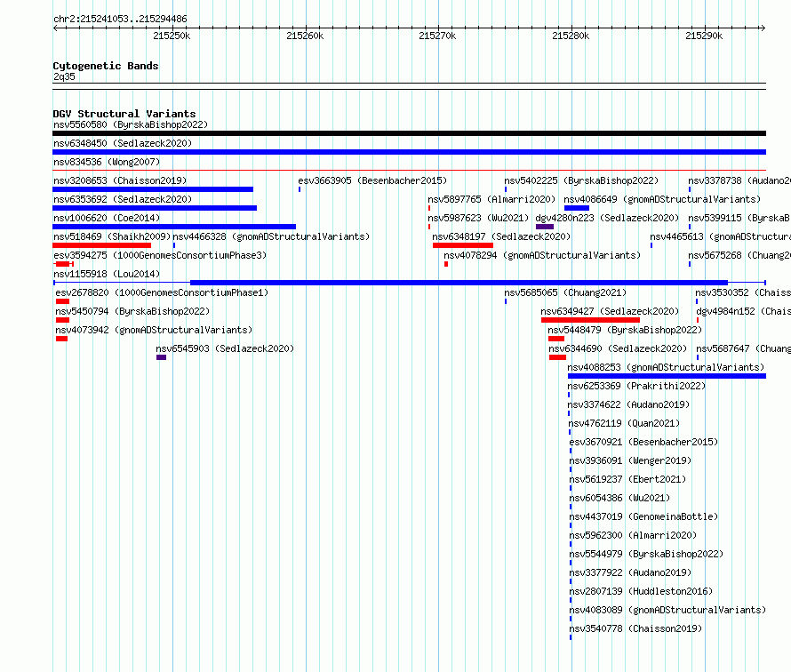Click the nsv834536 (Wong2007) label

(107, 162)
